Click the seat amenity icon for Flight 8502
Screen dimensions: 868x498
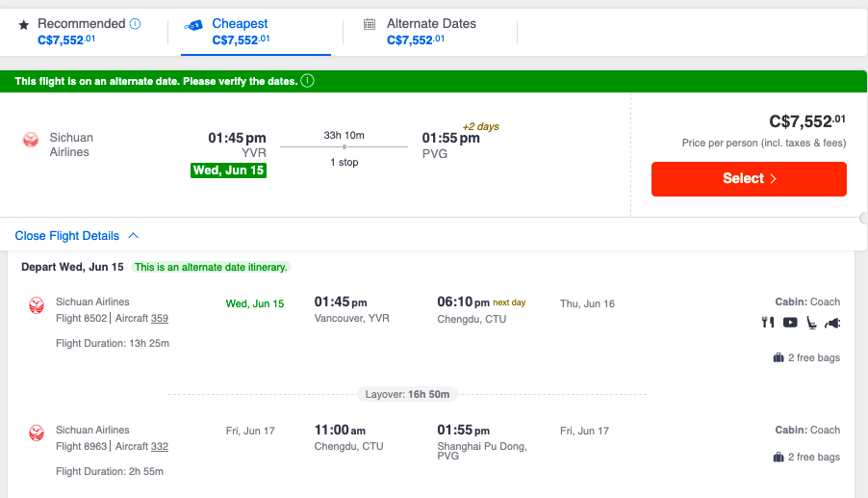click(811, 323)
